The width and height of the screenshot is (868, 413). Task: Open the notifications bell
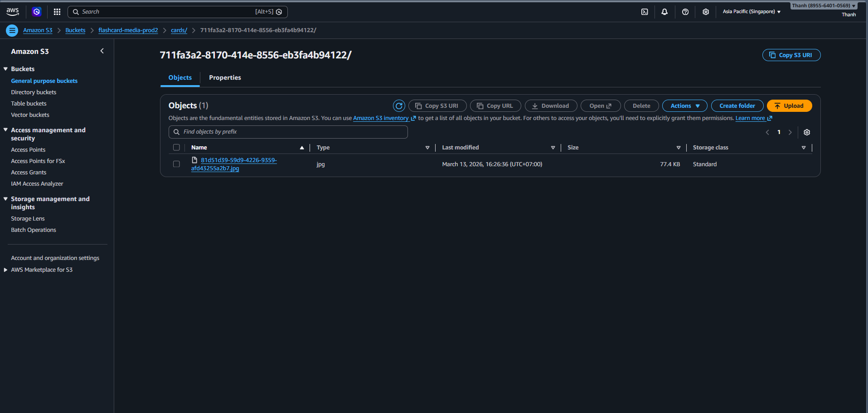[664, 12]
